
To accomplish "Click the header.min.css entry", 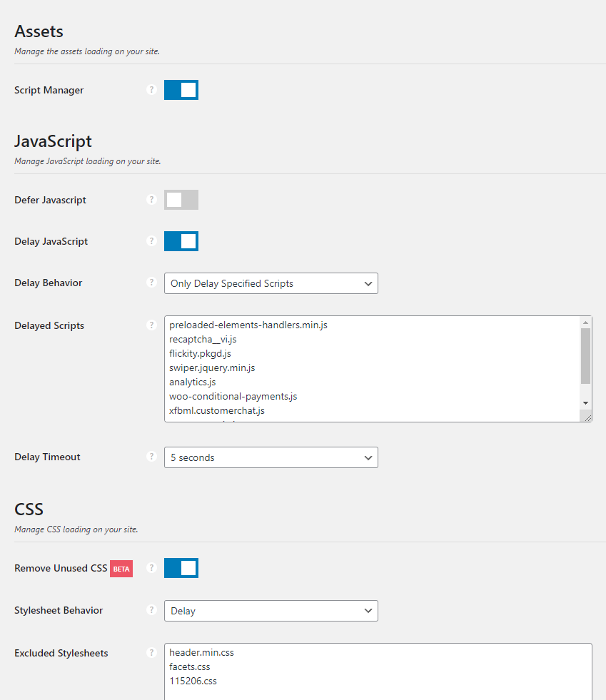I will click(x=201, y=653).
